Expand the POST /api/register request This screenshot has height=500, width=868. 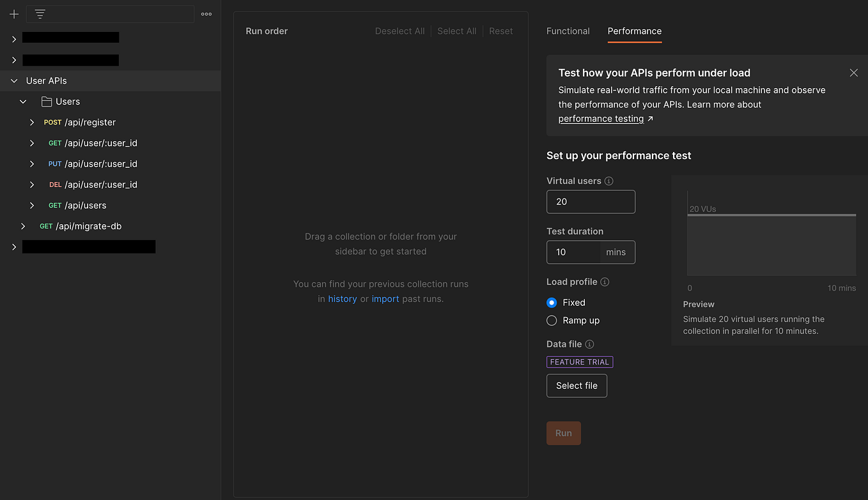[32, 122]
